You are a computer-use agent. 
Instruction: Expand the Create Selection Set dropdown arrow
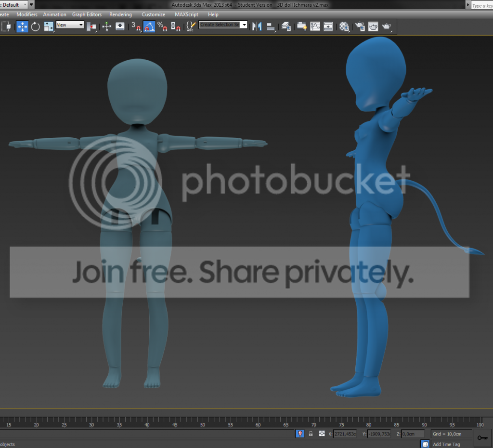(244, 25)
